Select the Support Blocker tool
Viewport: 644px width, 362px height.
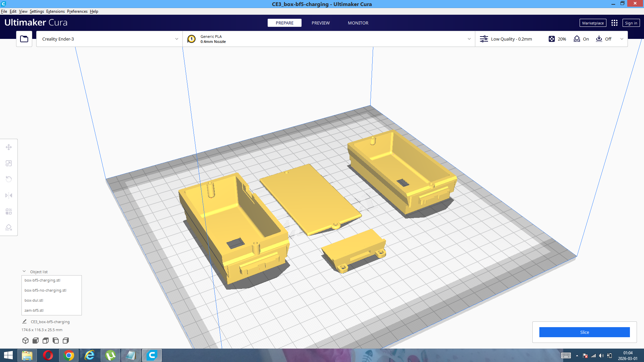click(9, 228)
